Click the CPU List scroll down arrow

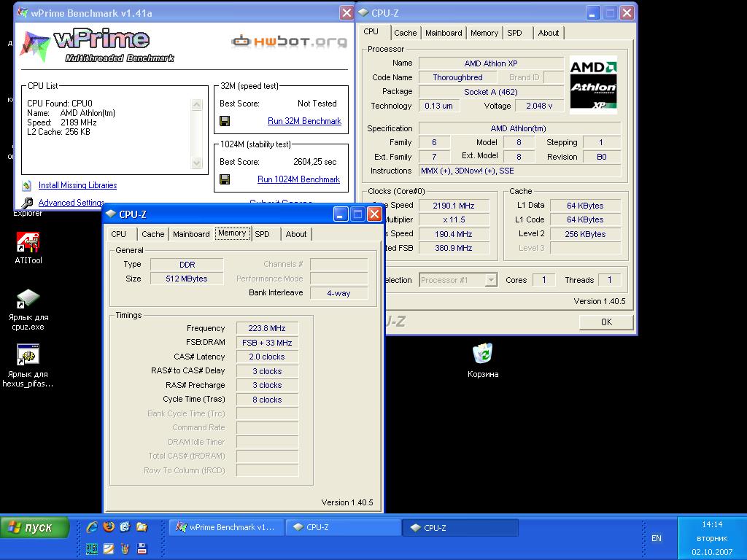click(197, 163)
